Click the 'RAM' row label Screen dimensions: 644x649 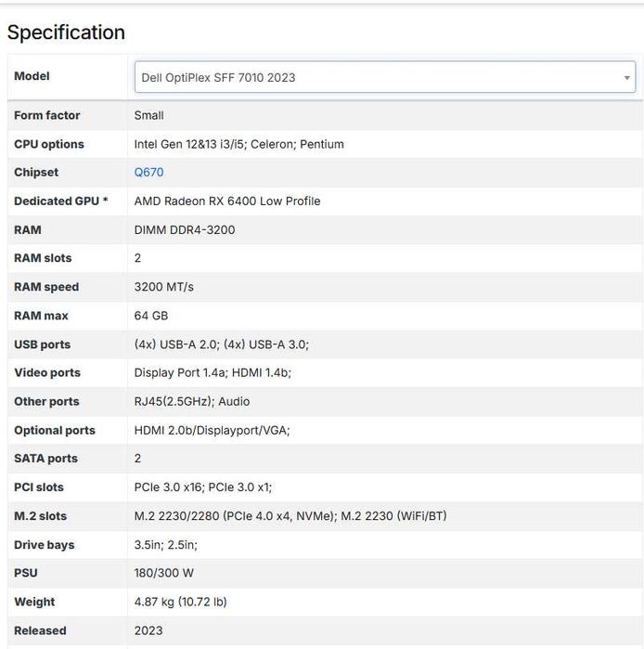[27, 229]
